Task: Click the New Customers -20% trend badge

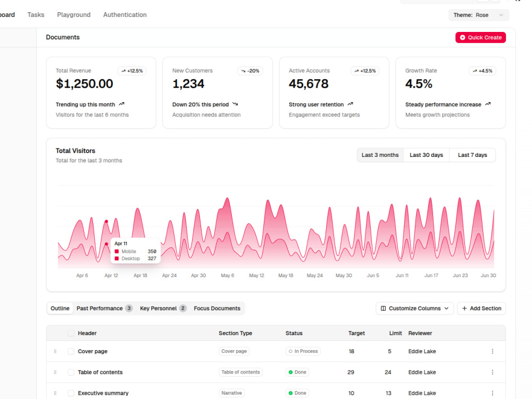Action: 250,71
